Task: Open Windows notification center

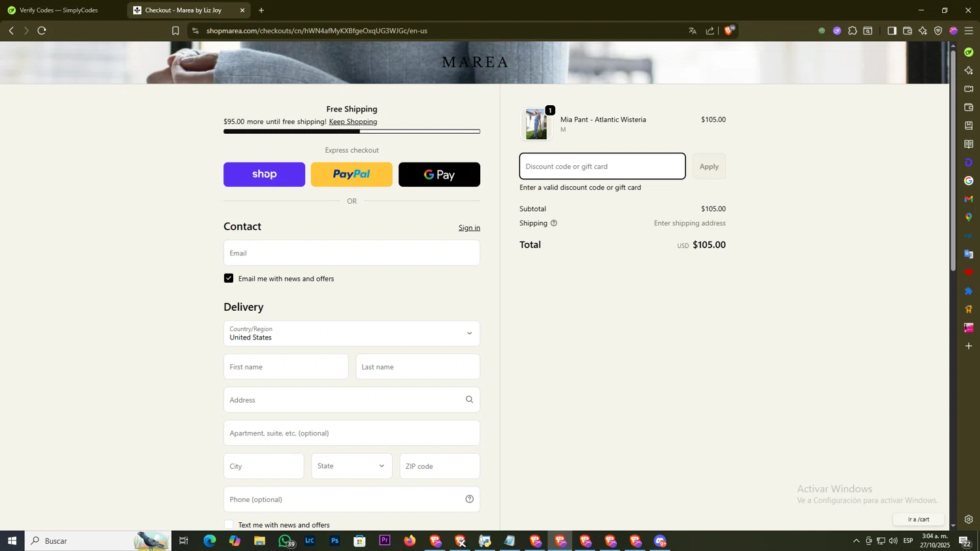Action: tap(964, 541)
